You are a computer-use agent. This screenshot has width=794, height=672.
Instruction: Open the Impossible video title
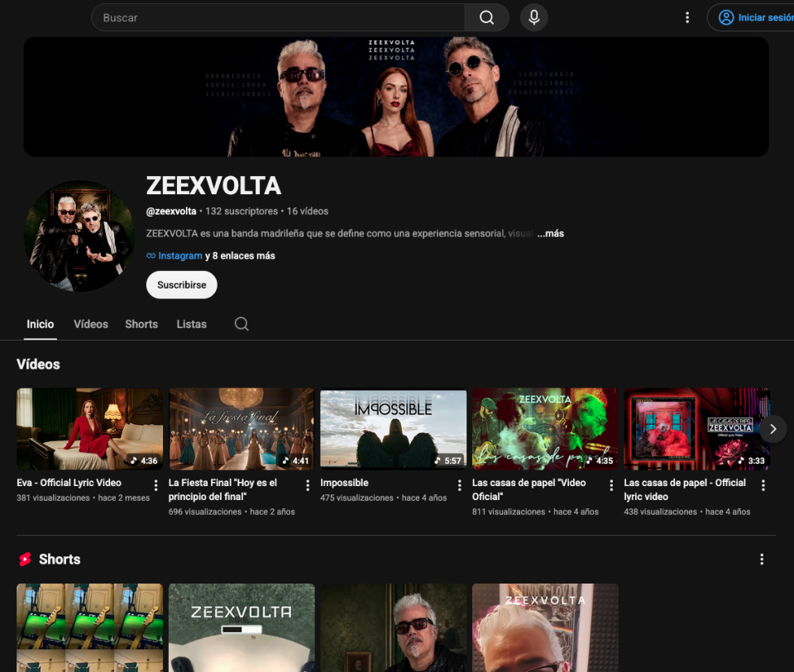coord(344,483)
